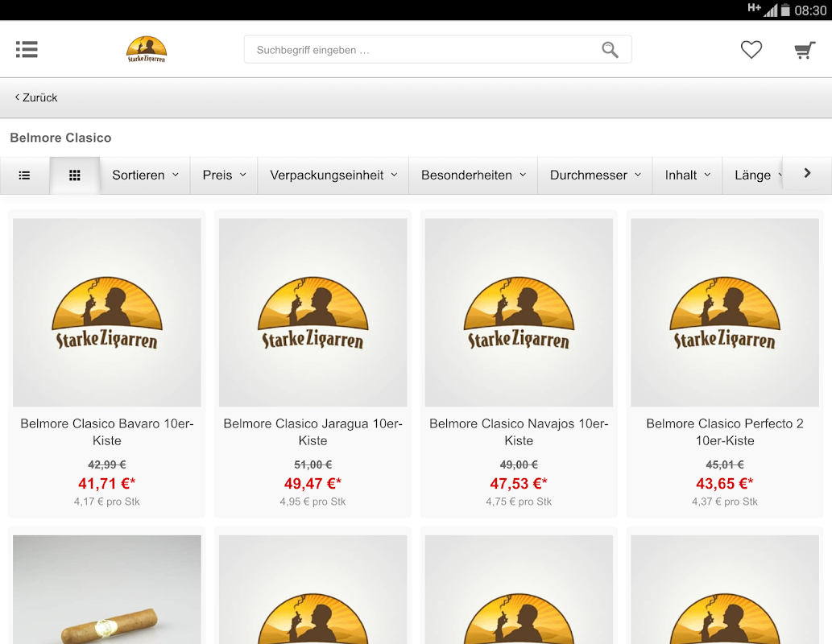Click the Belmore Clasico category heading
832x644 pixels.
[x=60, y=138]
